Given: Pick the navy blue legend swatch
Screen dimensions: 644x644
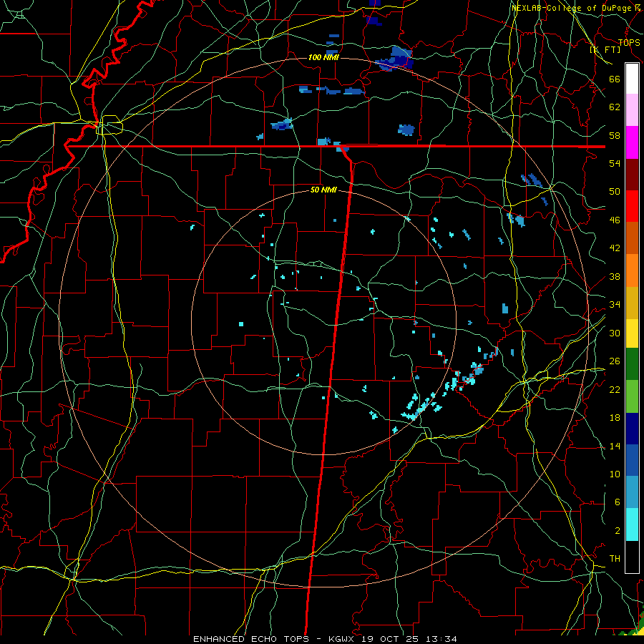Looking at the screenshot, I should [x=632, y=429].
